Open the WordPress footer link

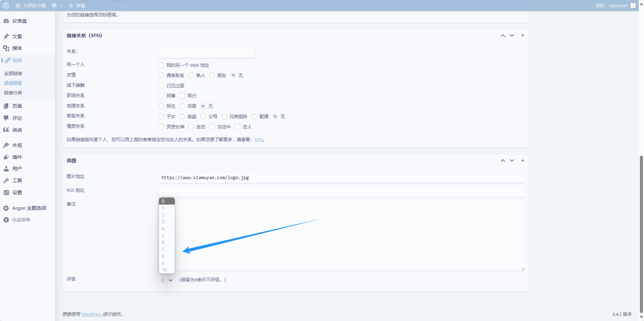[x=91, y=314]
